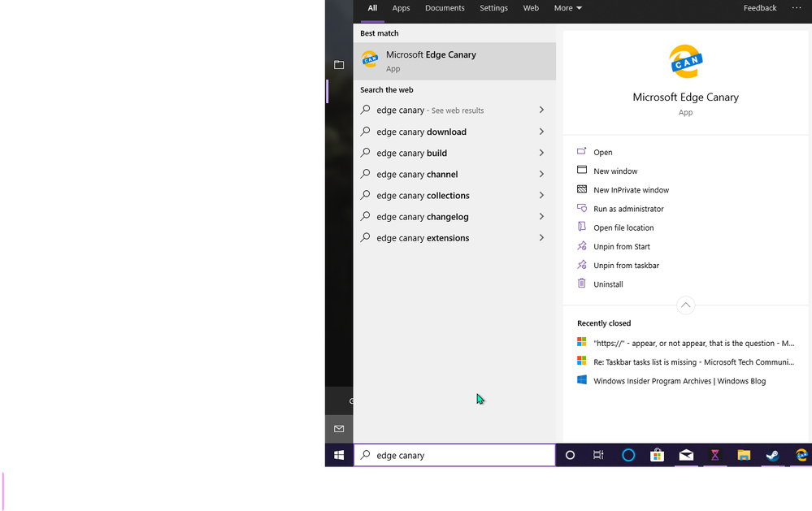
Task: Choose New window label in actions
Action: click(615, 171)
